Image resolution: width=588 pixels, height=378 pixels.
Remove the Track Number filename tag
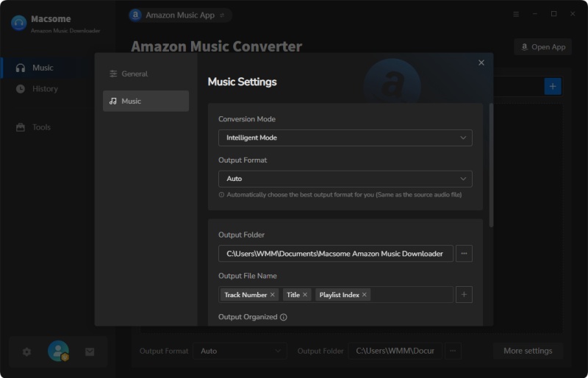[273, 295]
